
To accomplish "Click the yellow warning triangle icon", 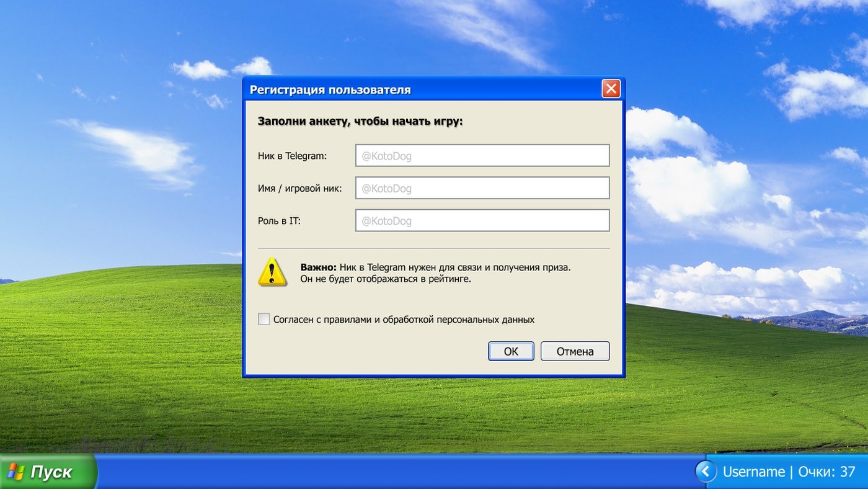I will [x=272, y=272].
